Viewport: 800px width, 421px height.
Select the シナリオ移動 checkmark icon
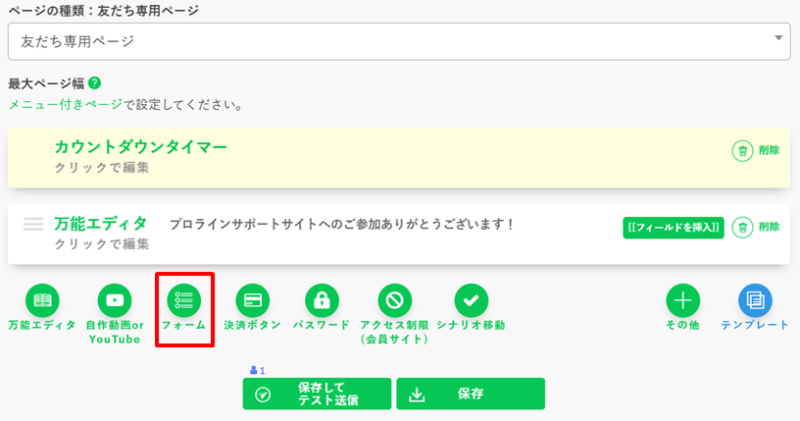[471, 300]
